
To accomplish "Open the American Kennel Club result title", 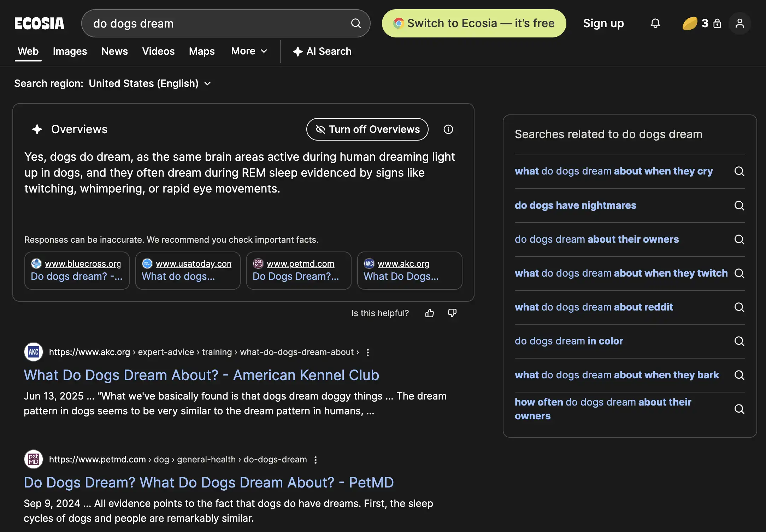I will pyautogui.click(x=201, y=375).
